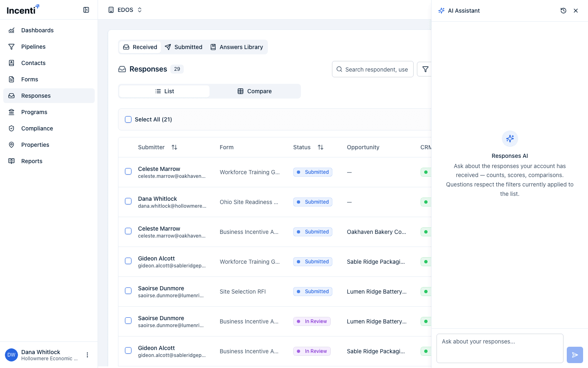588x368 pixels.
Task: Open the Answers Library tab
Action: (x=236, y=47)
